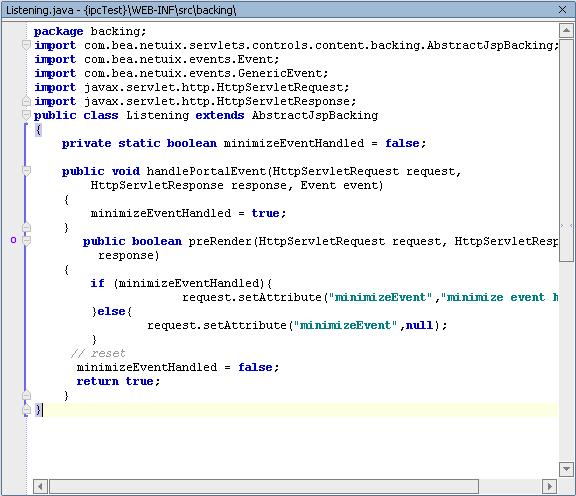Screen dimensions: 576x496
Task: Click the horizontal scrollbar right arrow
Action: pos(549,486)
